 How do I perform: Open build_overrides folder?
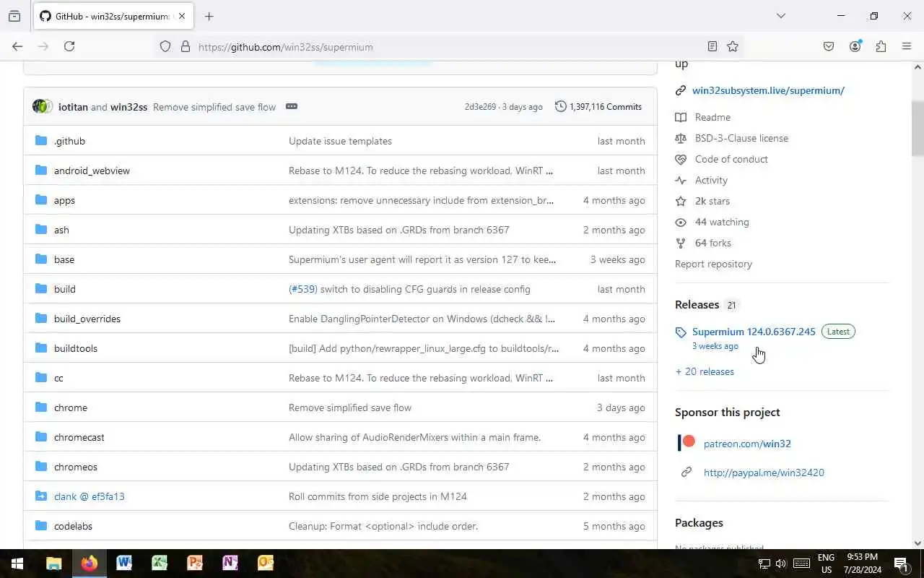87,319
